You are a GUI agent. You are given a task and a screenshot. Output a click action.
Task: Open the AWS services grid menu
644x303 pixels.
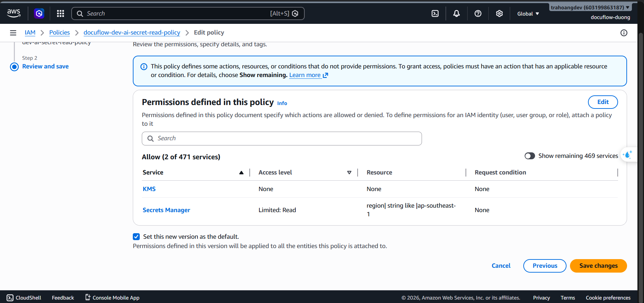61,13
